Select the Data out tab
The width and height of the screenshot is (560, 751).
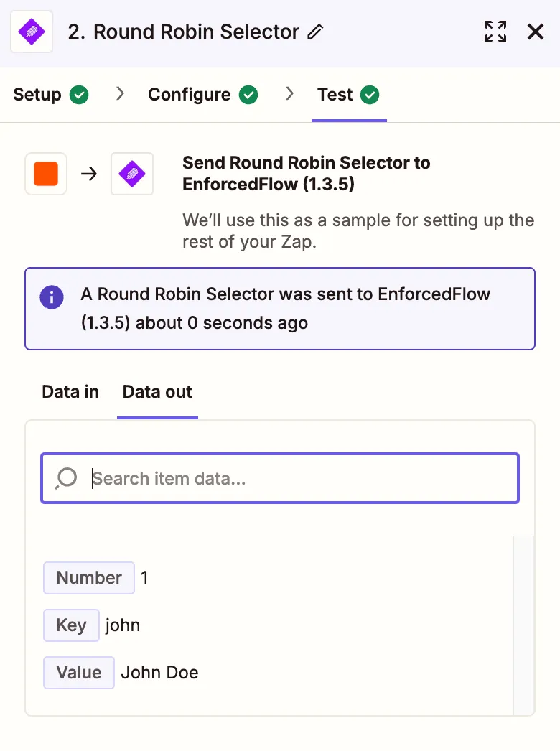(x=157, y=392)
